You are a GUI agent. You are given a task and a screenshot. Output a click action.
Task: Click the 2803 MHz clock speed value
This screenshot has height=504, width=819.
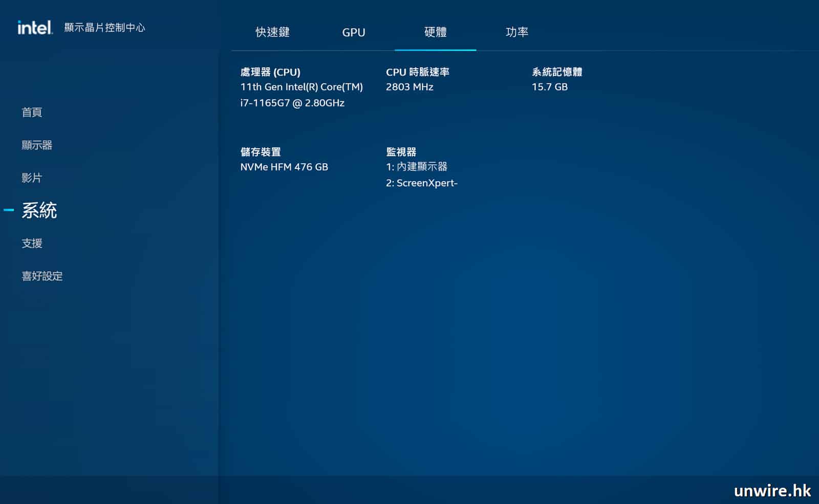[x=409, y=87]
